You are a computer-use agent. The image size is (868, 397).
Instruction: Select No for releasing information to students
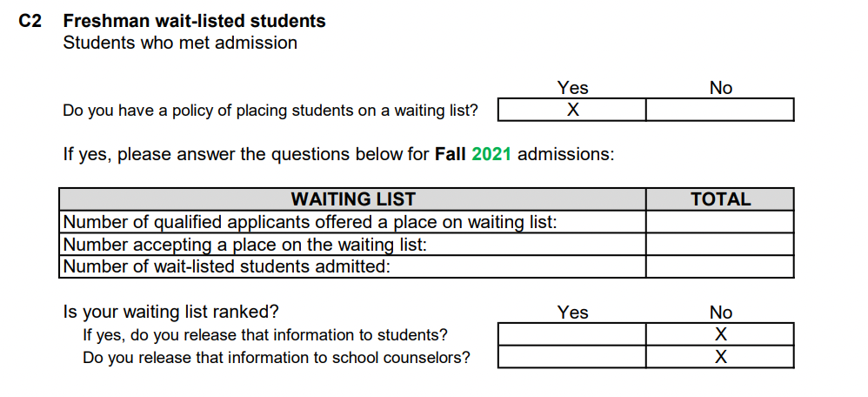(719, 334)
